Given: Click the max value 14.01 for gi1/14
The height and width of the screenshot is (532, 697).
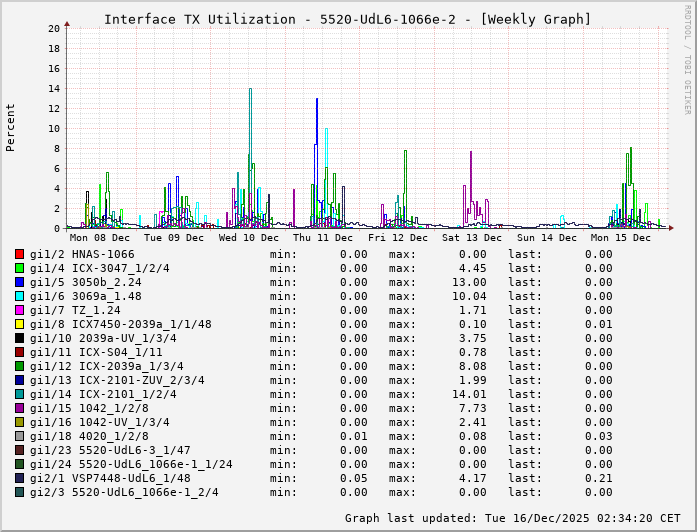Looking at the screenshot, I should 469,394.
